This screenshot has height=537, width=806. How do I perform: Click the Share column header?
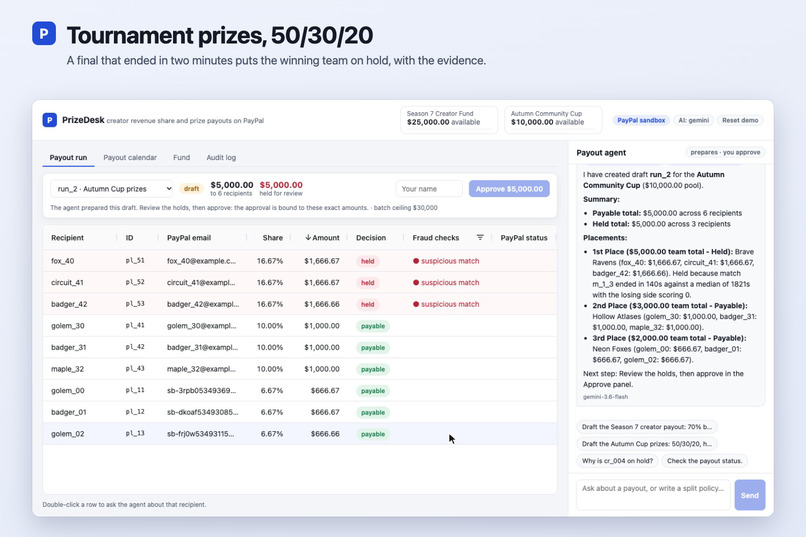point(272,237)
